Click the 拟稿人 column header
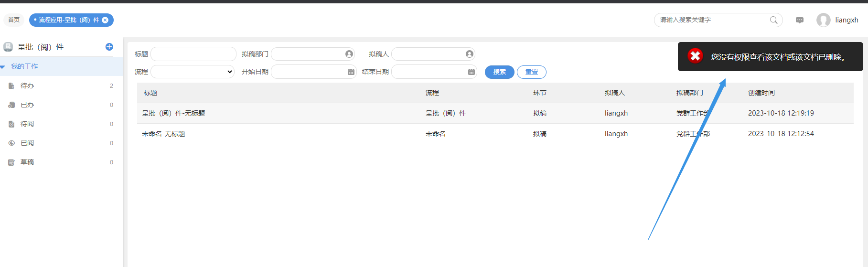Image resolution: width=868 pixels, height=267 pixels. click(x=615, y=93)
